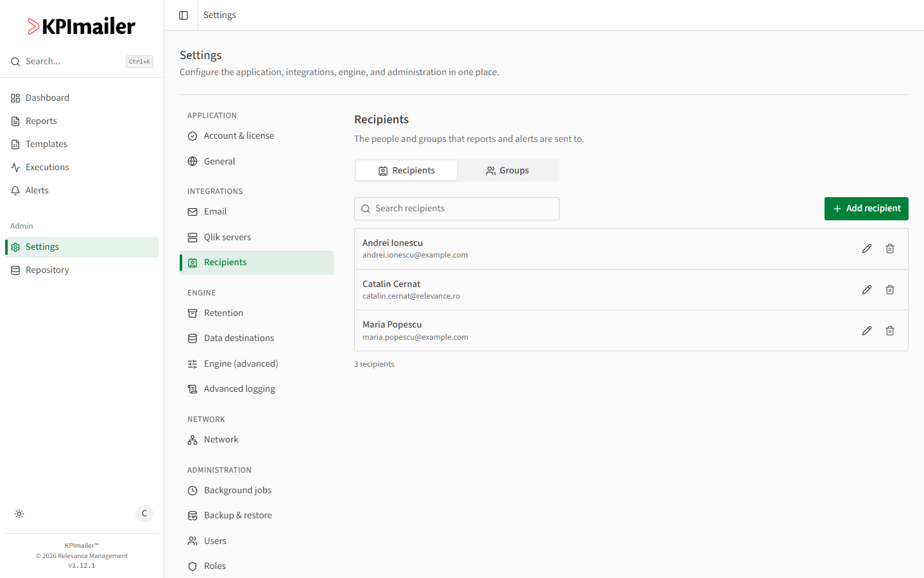Image resolution: width=924 pixels, height=578 pixels.
Task: Delete Andrei Ionescu with the trash icon
Action: [x=890, y=249]
